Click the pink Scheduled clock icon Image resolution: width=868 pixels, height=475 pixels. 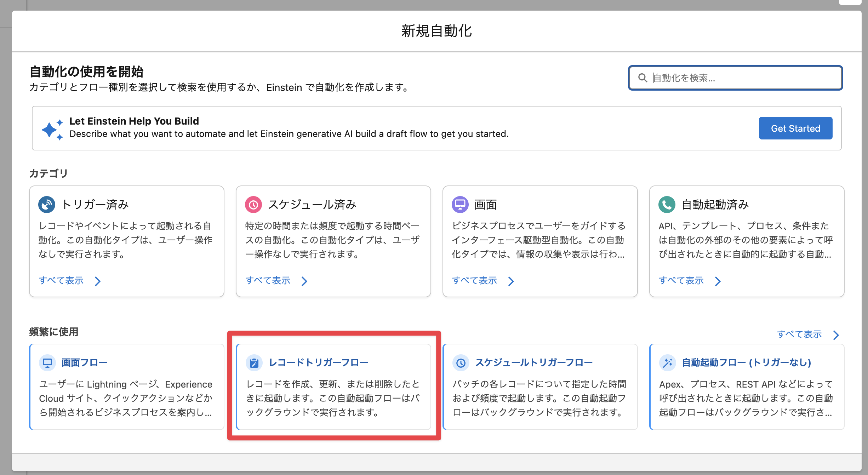pos(253,205)
